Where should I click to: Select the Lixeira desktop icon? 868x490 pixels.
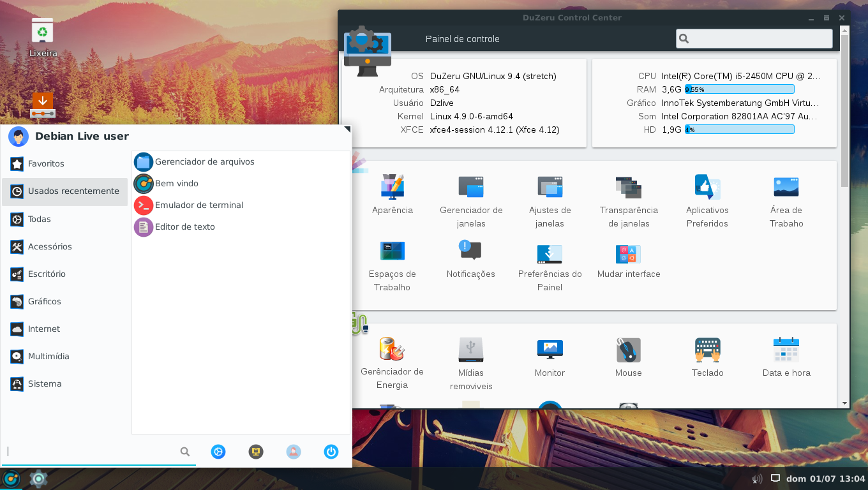43,31
